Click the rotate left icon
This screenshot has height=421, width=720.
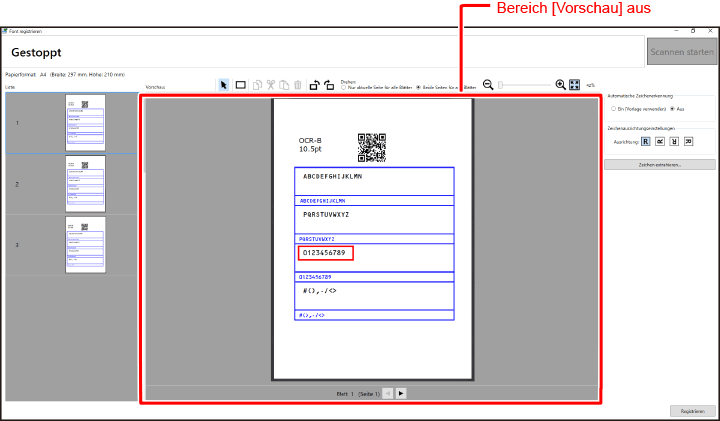(313, 85)
